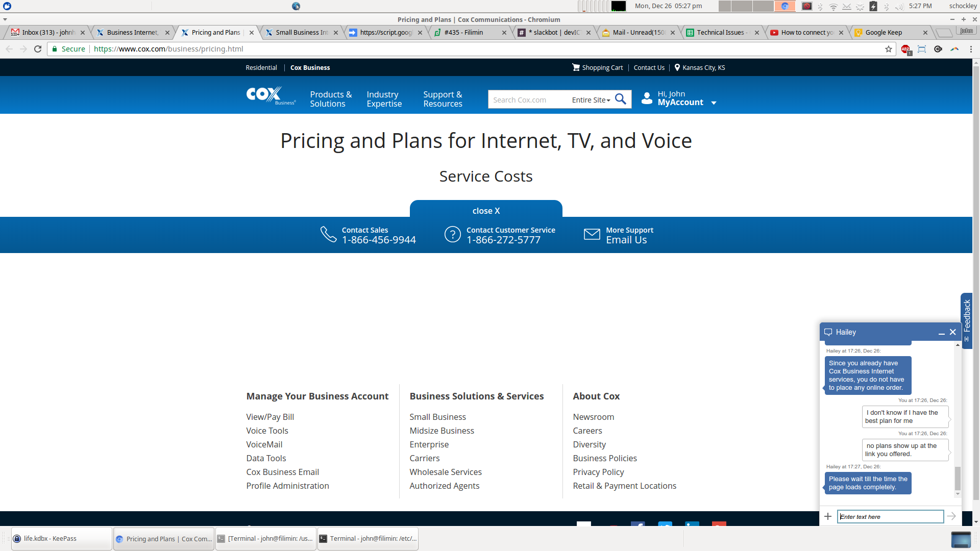Click the Email Us link

pyautogui.click(x=626, y=240)
